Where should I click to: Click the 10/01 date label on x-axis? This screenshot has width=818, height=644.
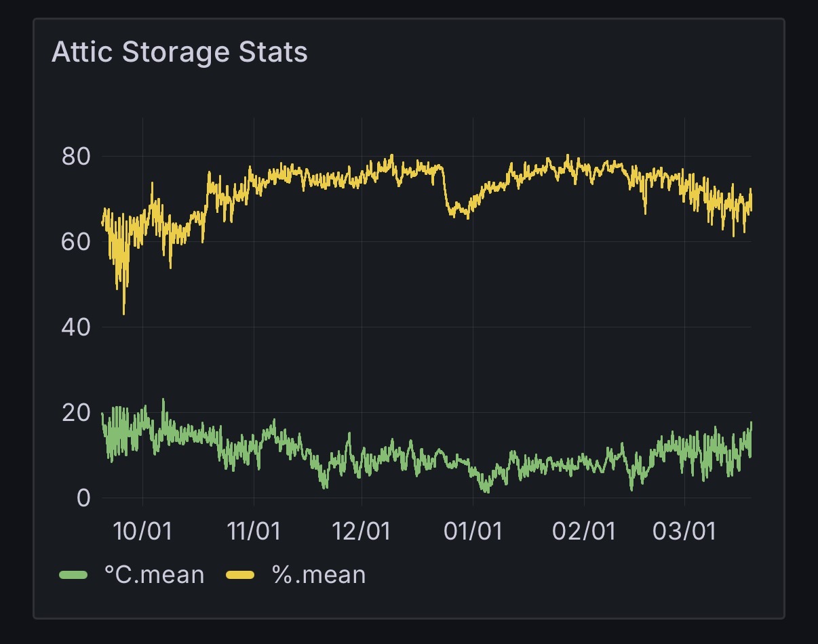(x=143, y=531)
